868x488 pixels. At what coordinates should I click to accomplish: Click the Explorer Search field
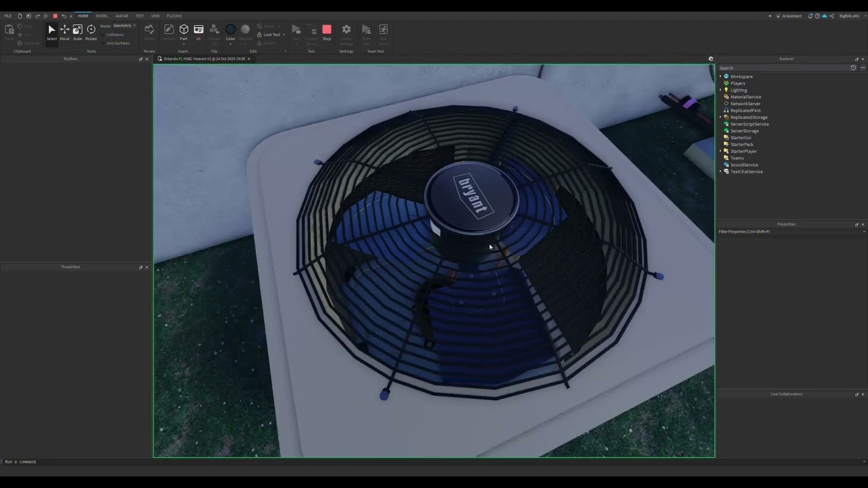tap(783, 68)
